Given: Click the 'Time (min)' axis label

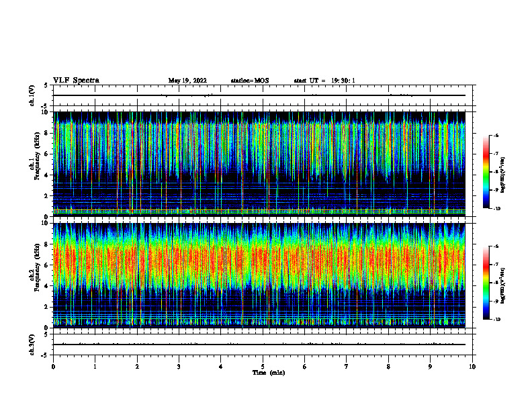Looking at the screenshot, I should click(269, 373).
